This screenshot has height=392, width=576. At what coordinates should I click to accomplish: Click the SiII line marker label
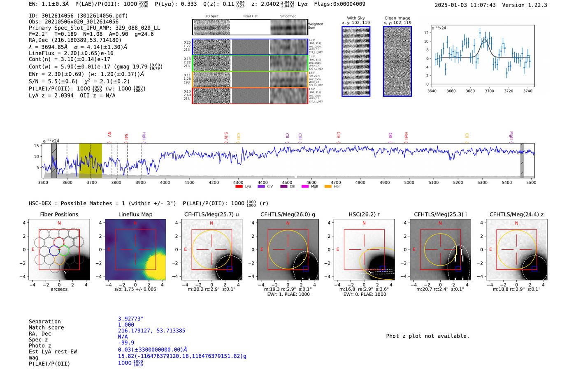[126, 137]
